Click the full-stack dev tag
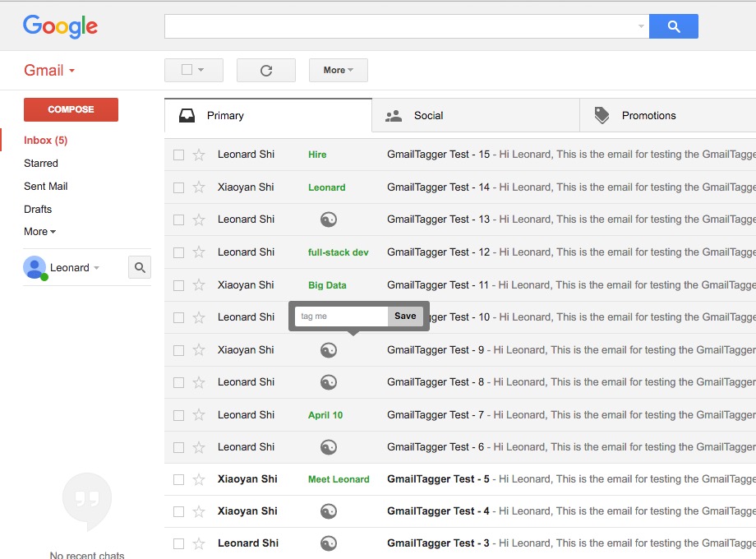The width and height of the screenshot is (756, 559). pyautogui.click(x=338, y=252)
